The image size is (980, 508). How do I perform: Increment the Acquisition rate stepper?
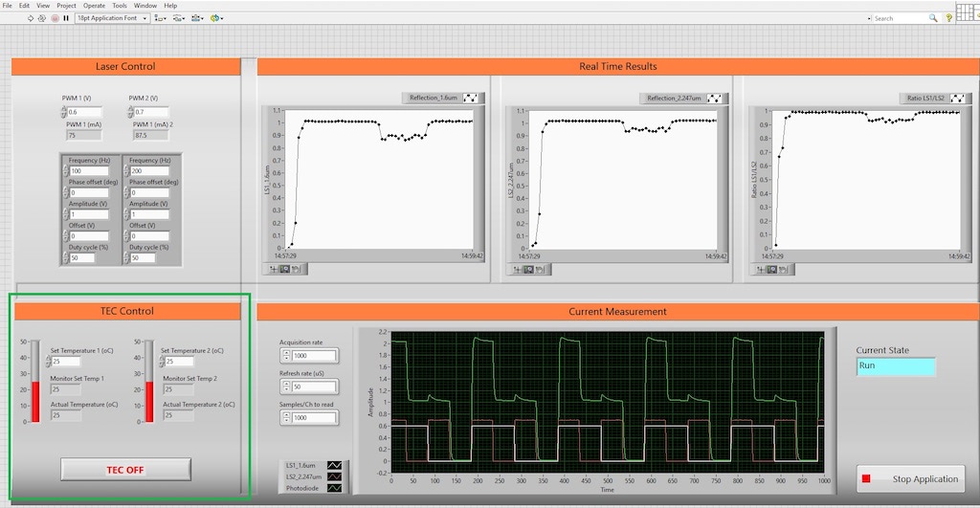[285, 351]
